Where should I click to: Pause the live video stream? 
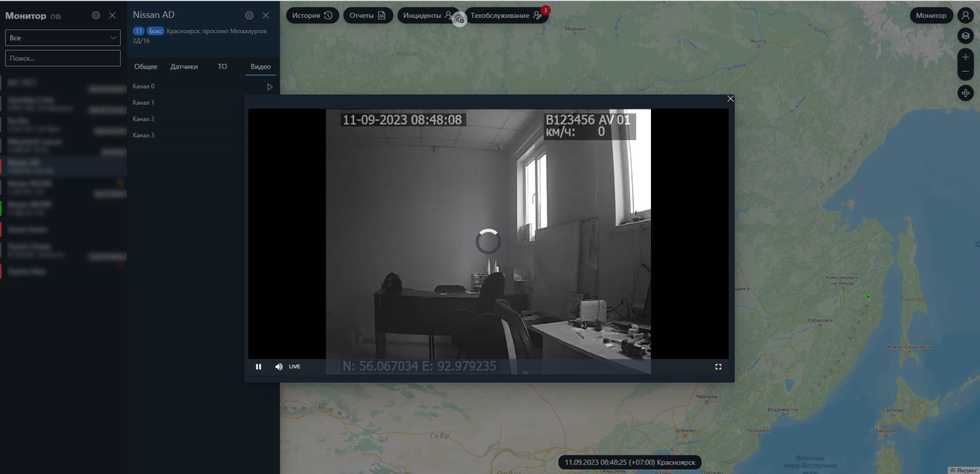click(259, 366)
